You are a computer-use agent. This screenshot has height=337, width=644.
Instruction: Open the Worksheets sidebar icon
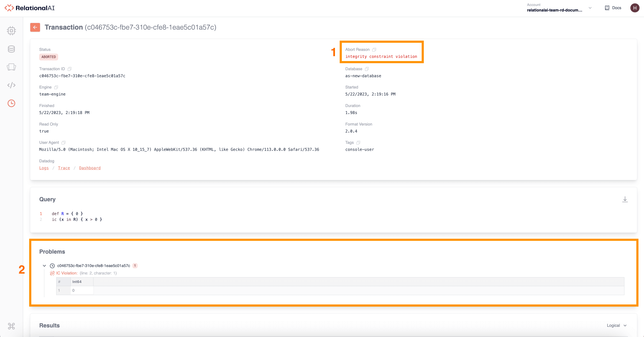(x=11, y=67)
